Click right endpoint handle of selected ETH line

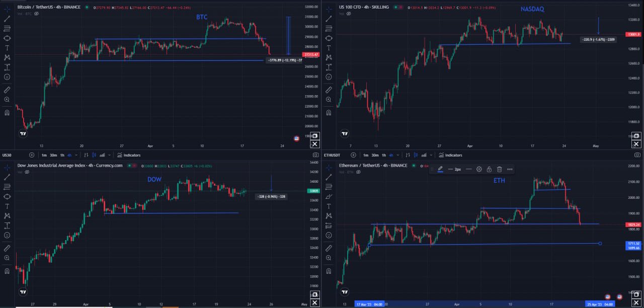pos(600,244)
